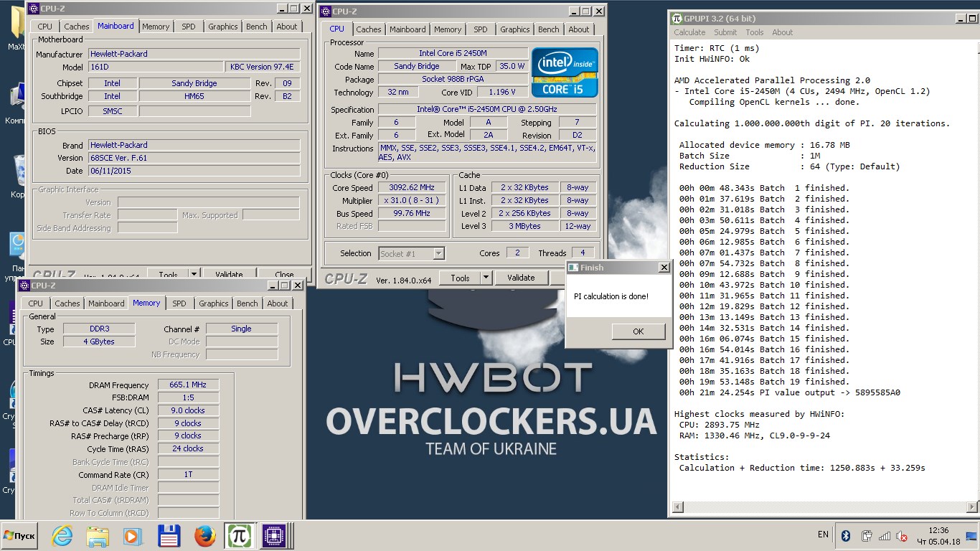Select About tab in the bottom Memory window

pos(278,303)
